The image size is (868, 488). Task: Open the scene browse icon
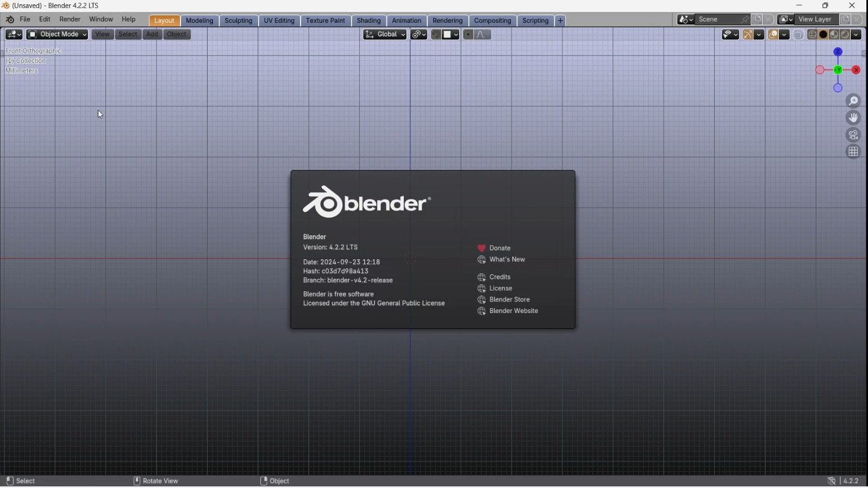[686, 20]
